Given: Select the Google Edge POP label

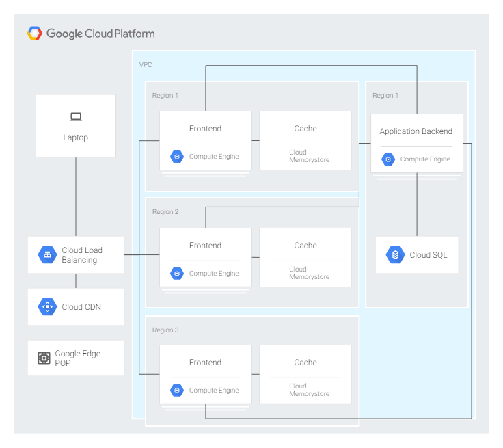Looking at the screenshot, I should (x=78, y=358).
